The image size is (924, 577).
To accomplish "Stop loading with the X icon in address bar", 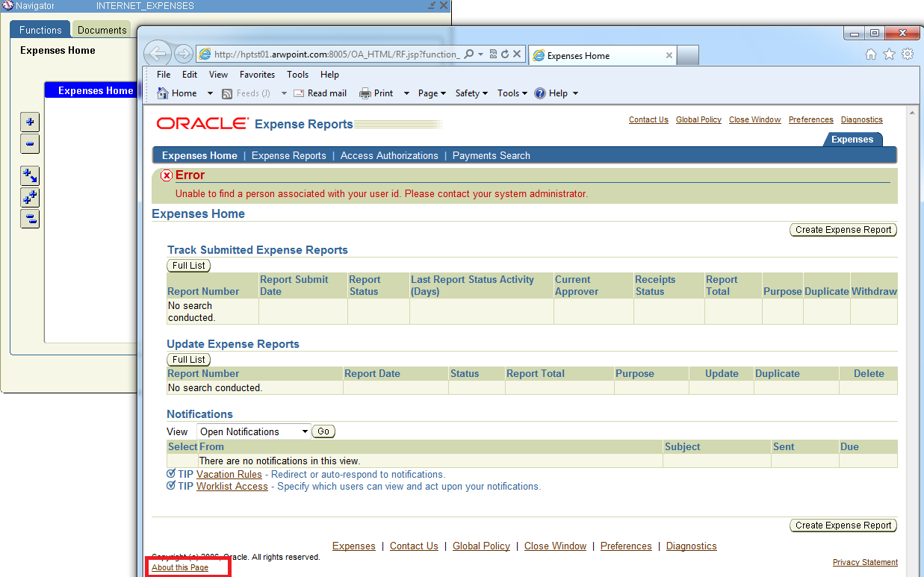I will (516, 54).
